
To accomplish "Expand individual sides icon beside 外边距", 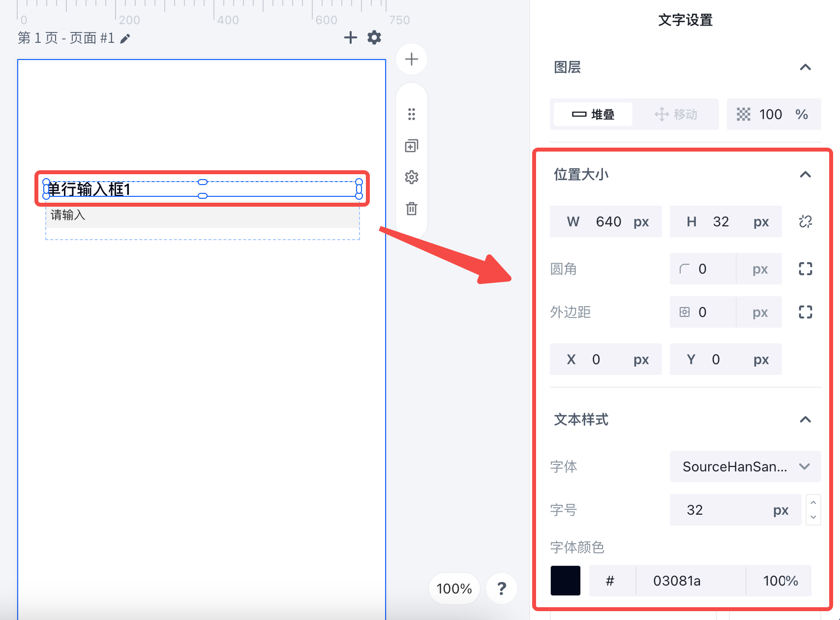I will [805, 312].
